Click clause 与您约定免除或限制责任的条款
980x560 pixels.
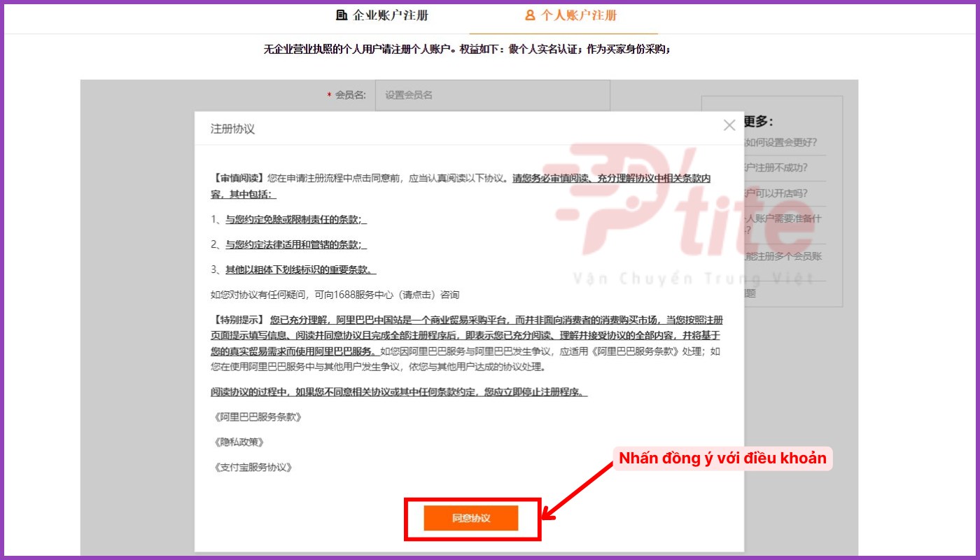pyautogui.click(x=295, y=219)
